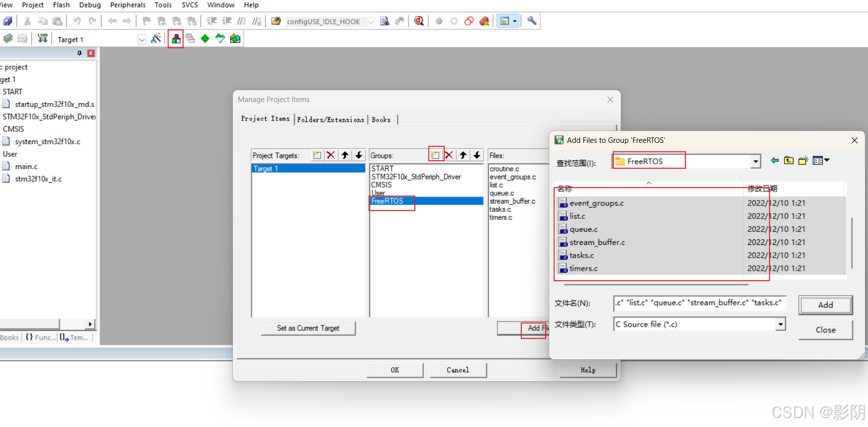The image size is (868, 427).
Task: Start the Debug session icon
Action: coord(419,21)
